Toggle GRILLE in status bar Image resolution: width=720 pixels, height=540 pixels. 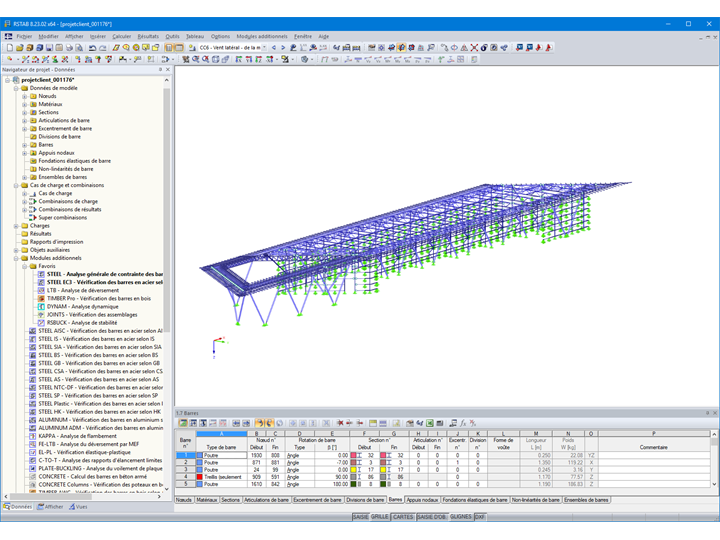[380, 517]
